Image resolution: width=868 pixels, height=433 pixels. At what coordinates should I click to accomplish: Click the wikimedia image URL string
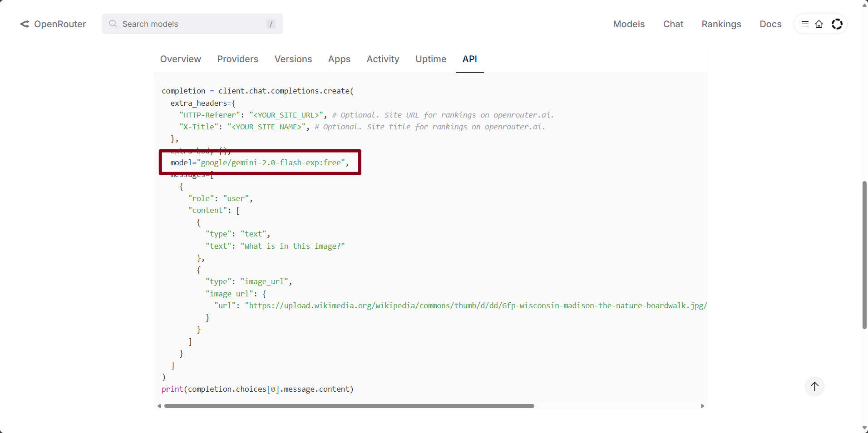(x=476, y=305)
